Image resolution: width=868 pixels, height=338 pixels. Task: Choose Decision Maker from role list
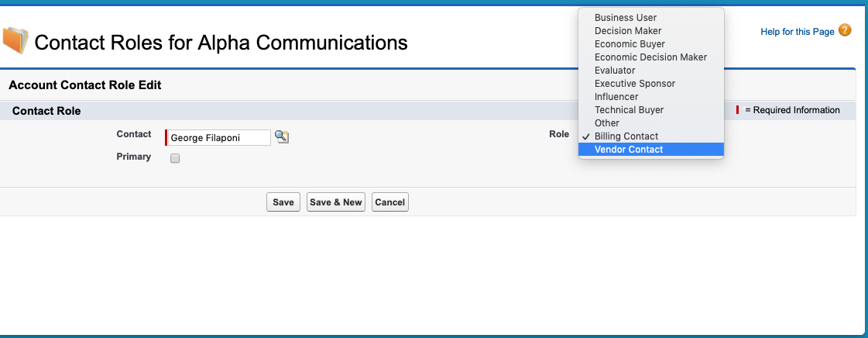coord(651,31)
